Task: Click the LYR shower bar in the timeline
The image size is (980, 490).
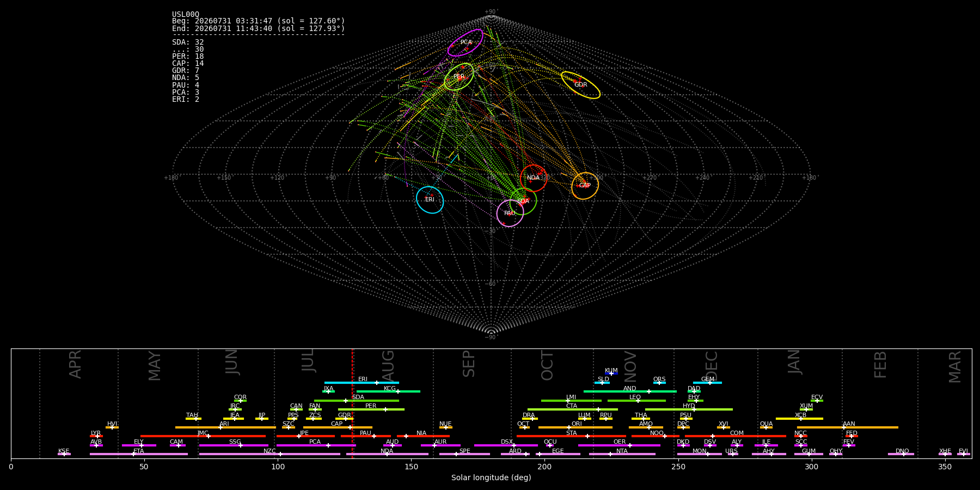Action: [x=96, y=436]
